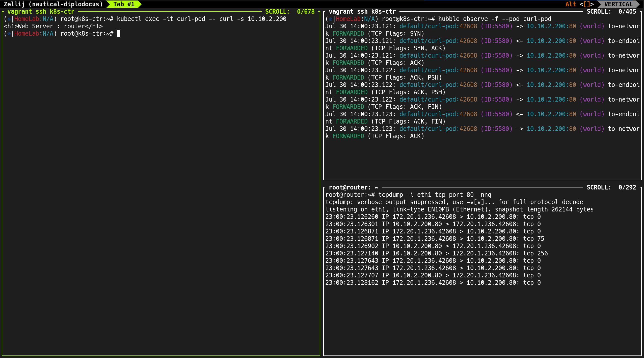Click the 'hubble observe -f --pod curl-pod' command
644x358 pixels.
(x=495, y=19)
